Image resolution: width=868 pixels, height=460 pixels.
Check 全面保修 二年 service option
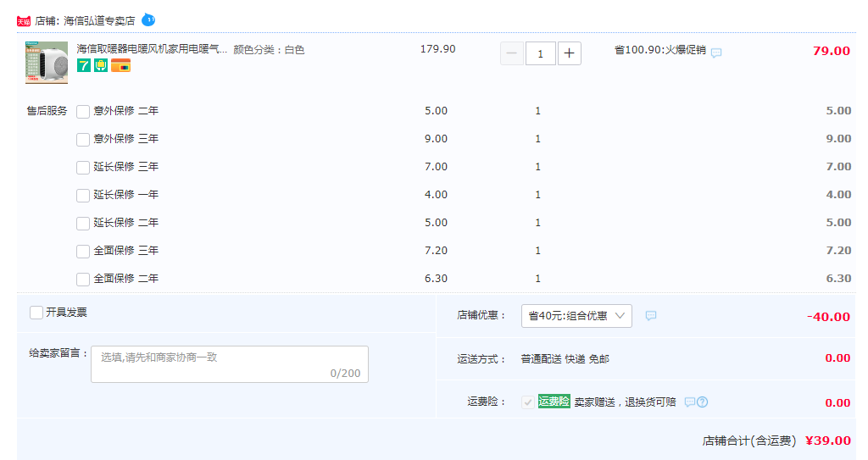(x=83, y=280)
